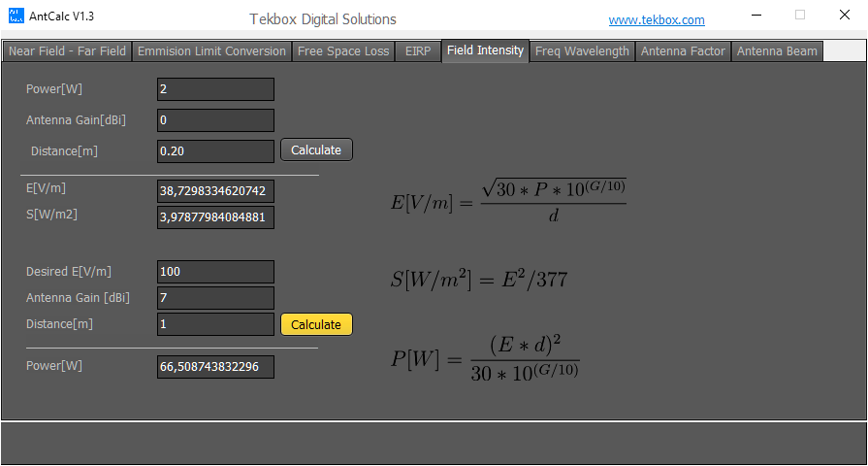868x466 pixels.
Task: Click the Desired E[V/m] field containing 100
Action: pos(215,272)
